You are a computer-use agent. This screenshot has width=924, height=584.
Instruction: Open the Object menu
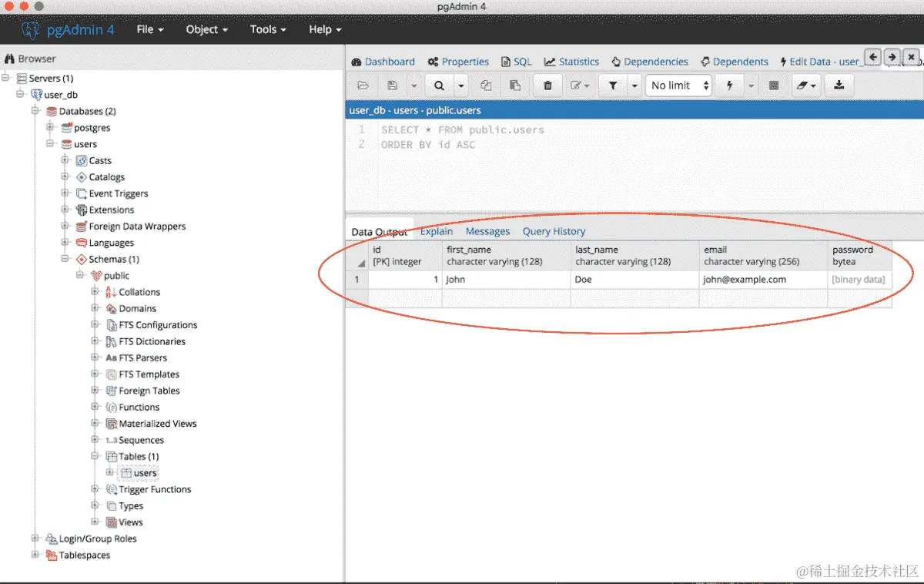pyautogui.click(x=207, y=29)
